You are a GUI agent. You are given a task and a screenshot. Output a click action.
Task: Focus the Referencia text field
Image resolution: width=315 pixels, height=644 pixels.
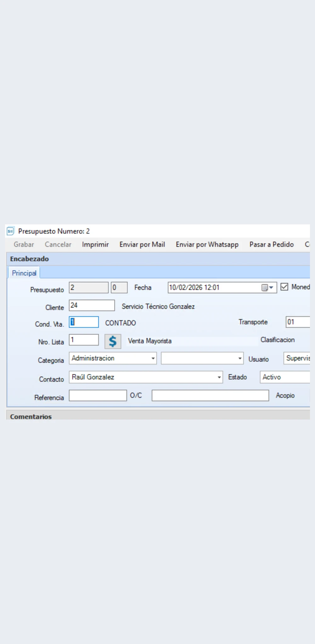(98, 395)
